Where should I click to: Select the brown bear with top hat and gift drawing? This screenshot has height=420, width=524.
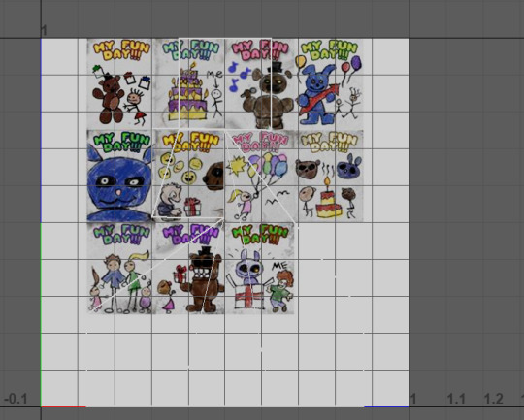(189, 269)
